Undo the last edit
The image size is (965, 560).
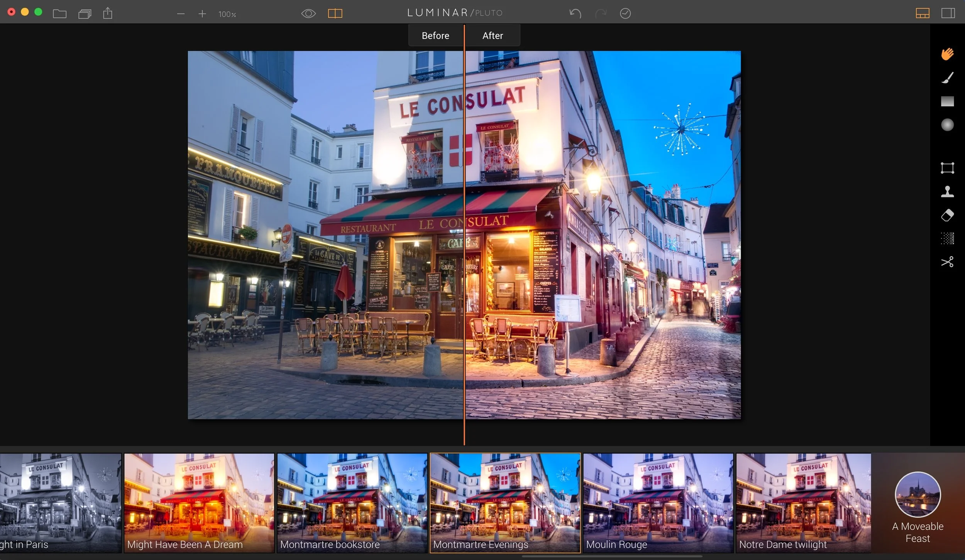575,13
